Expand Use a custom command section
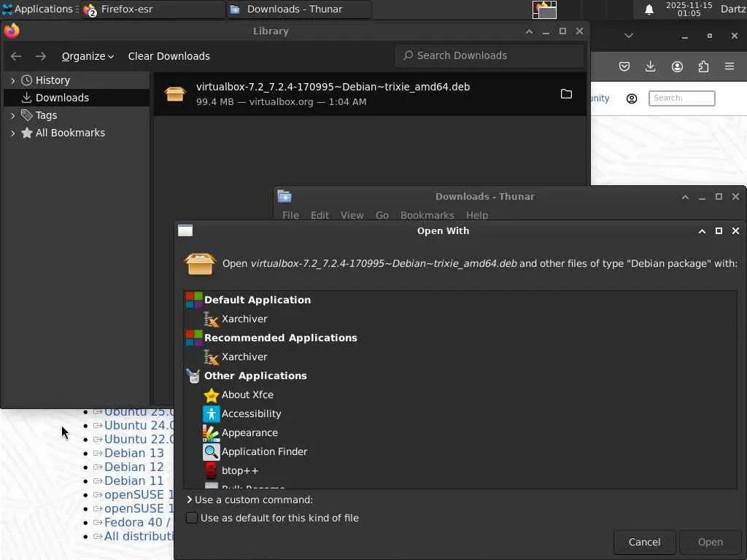The width and height of the screenshot is (747, 560). (249, 499)
